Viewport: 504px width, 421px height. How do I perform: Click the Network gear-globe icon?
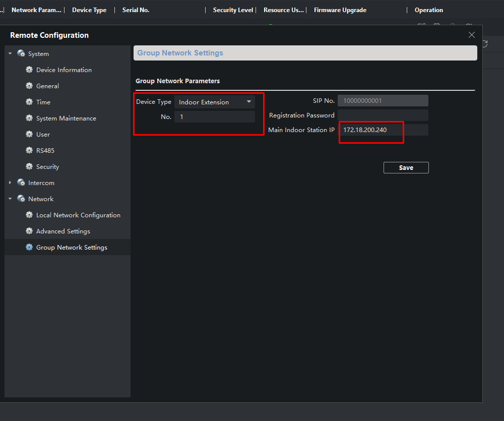pos(21,199)
